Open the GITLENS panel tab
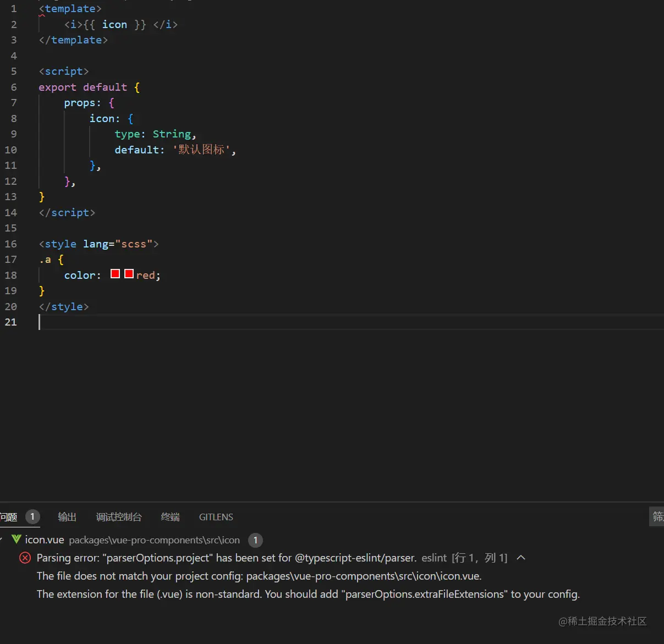664x644 pixels. click(216, 517)
